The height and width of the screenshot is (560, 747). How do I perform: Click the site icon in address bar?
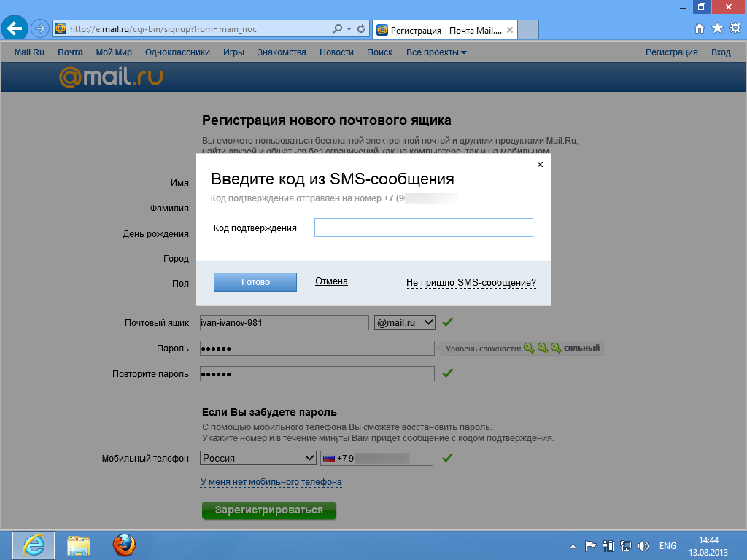click(61, 28)
